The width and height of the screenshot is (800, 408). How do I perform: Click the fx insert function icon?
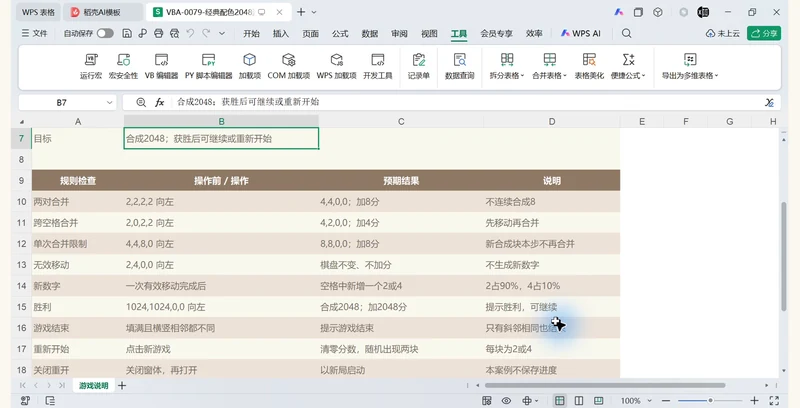160,103
